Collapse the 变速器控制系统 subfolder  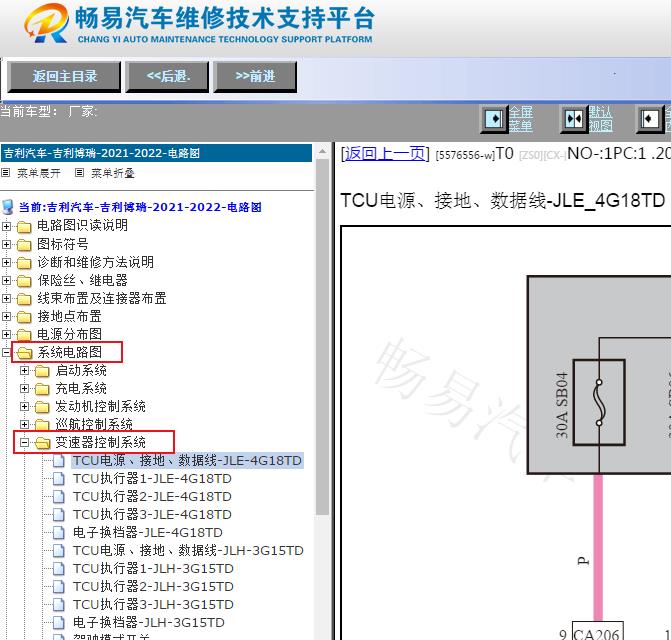tap(24, 442)
